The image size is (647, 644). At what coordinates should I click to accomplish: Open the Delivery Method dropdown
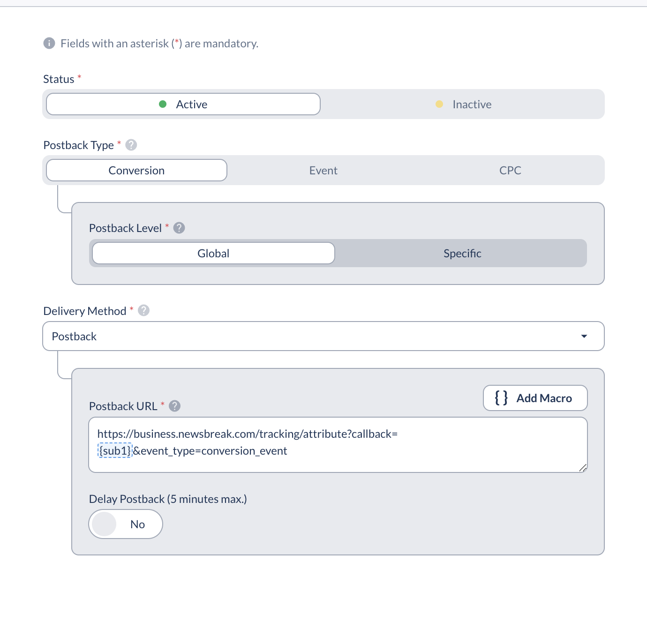pos(323,336)
